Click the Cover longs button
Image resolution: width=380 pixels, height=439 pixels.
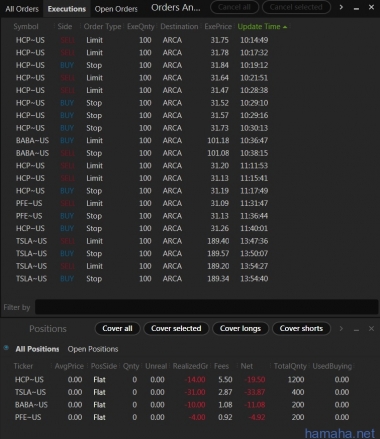coord(240,329)
